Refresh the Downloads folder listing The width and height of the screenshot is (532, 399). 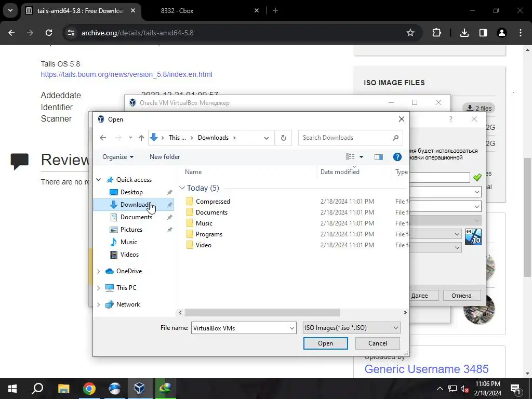284,138
